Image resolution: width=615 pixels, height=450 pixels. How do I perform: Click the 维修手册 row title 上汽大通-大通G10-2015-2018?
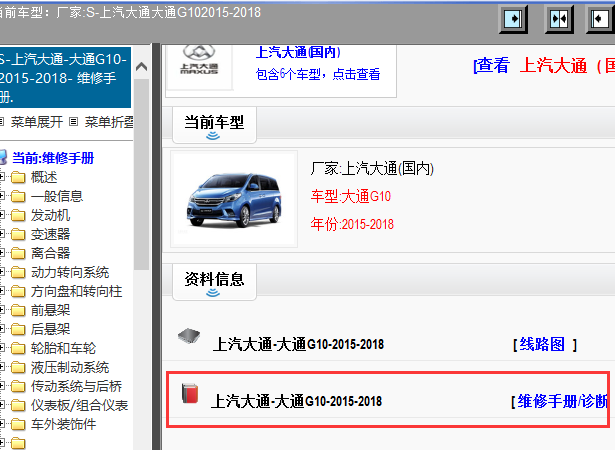click(297, 401)
